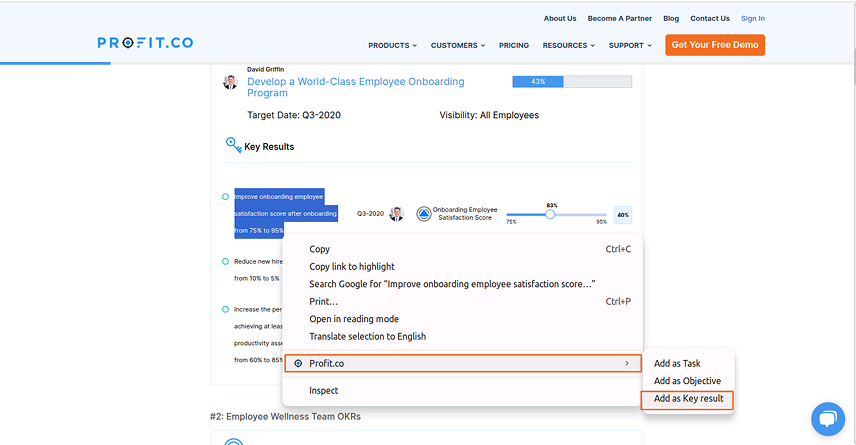
Task: Open the Develop a World-Class Employee Onboarding Program link
Action: pos(355,87)
